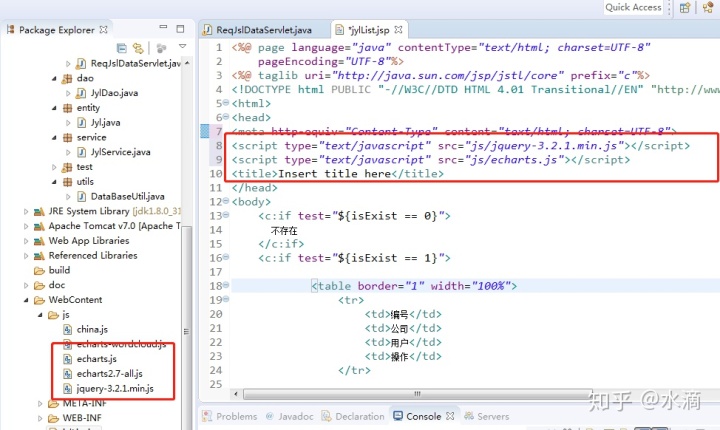Close the jylList.jsp editor tab
720x430 pixels.
(x=398, y=29)
